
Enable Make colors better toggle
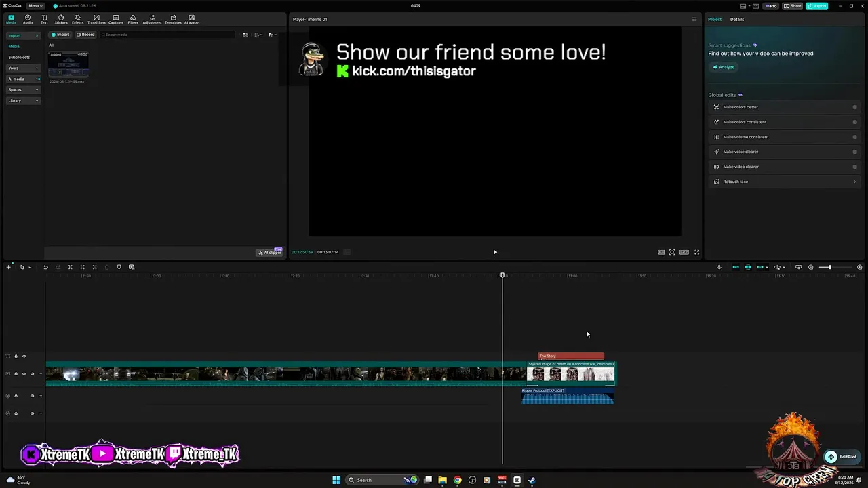point(854,107)
